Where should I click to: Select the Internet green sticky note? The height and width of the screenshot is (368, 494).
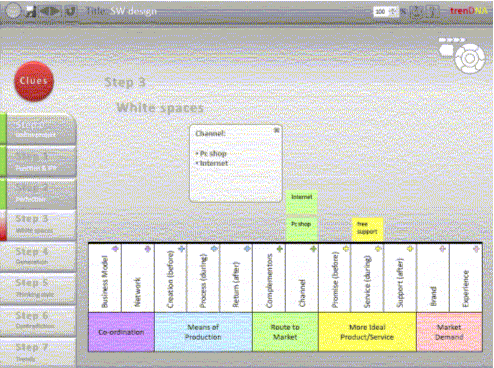[x=302, y=202]
